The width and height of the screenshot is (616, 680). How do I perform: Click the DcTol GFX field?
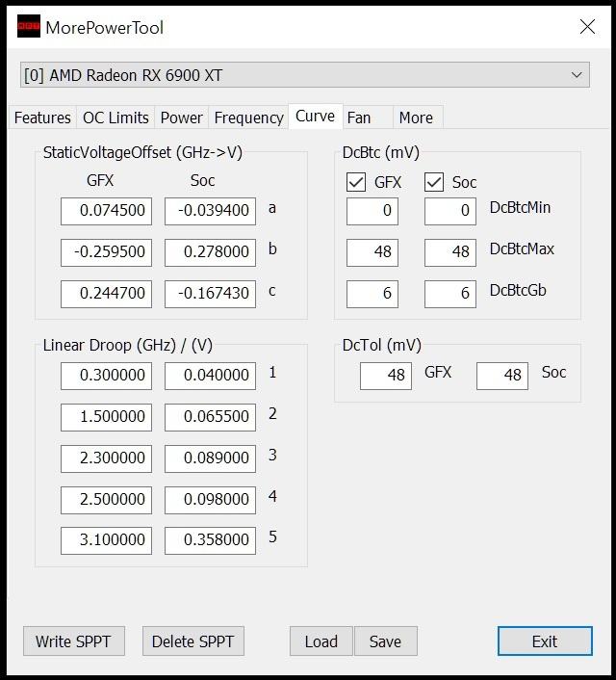pos(386,376)
